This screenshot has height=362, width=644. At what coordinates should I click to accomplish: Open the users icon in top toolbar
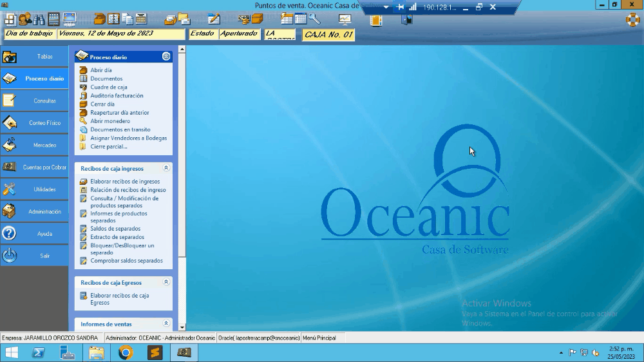(24, 19)
